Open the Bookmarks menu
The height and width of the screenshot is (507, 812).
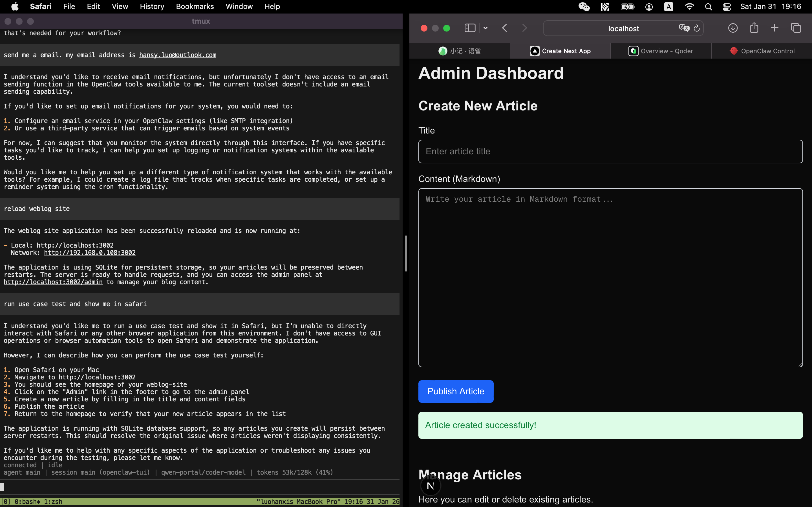click(x=195, y=6)
